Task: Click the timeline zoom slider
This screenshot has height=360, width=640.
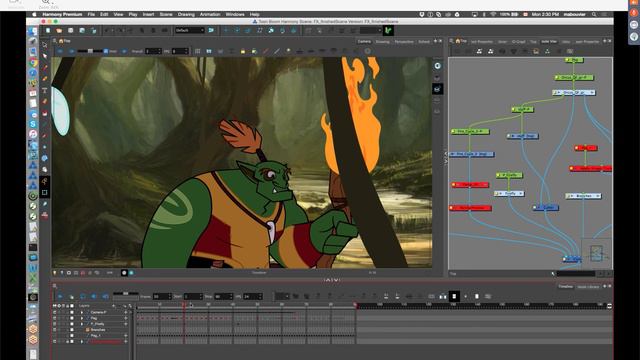Action: coord(126,293)
